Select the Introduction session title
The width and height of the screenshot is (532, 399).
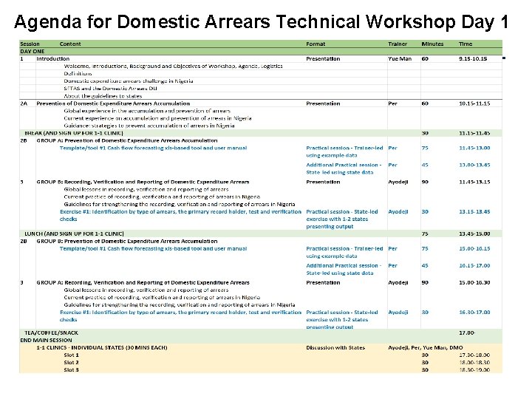53,58
